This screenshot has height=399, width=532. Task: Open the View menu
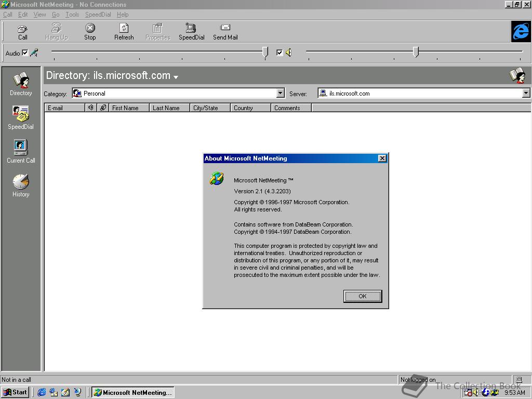tap(39, 15)
